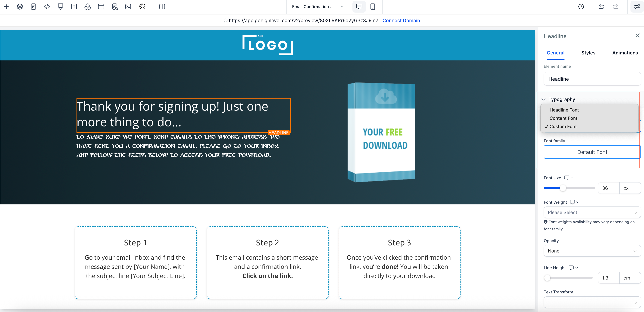Open the Animations tab

tap(625, 53)
